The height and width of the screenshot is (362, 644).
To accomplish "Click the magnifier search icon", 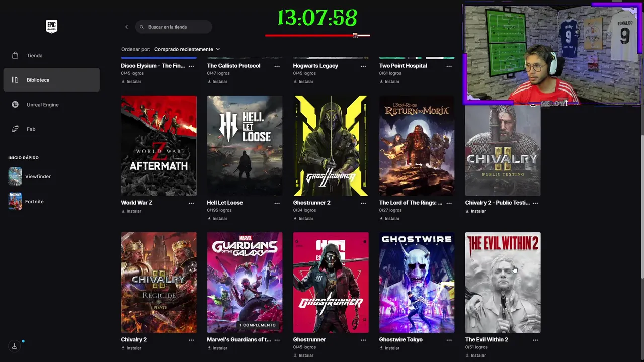I will [142, 27].
